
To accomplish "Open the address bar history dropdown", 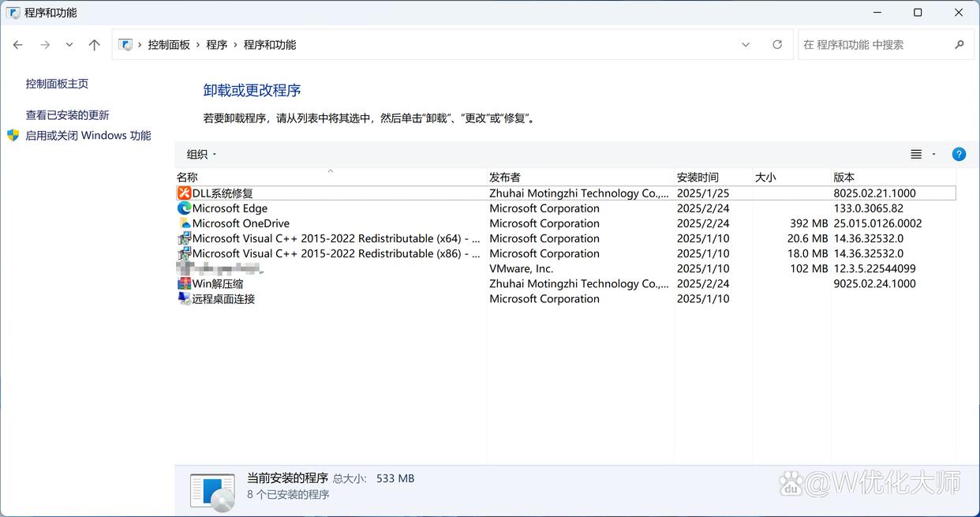I will 746,45.
